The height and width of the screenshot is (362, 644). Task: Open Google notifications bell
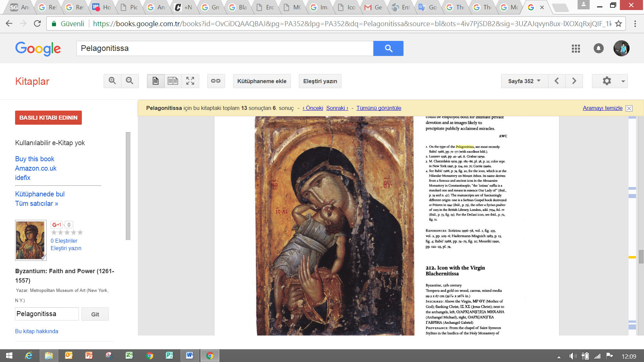point(599,49)
